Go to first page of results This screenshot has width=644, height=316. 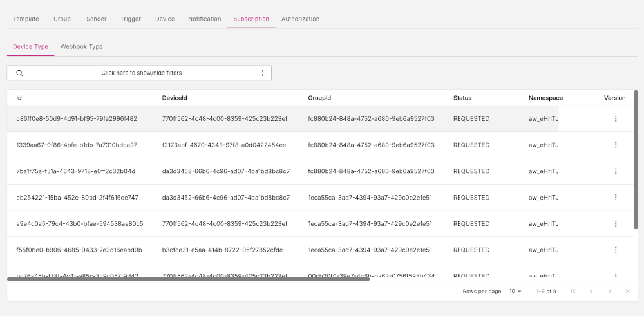(x=573, y=292)
